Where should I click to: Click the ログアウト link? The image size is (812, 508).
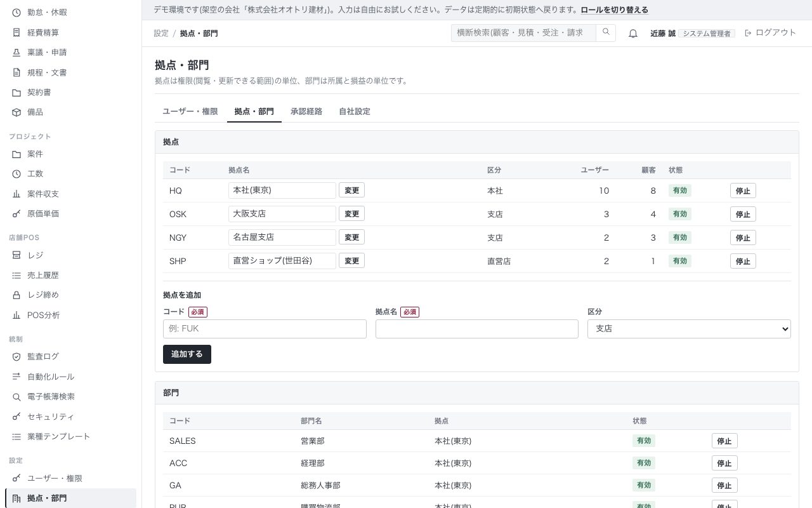pos(770,32)
